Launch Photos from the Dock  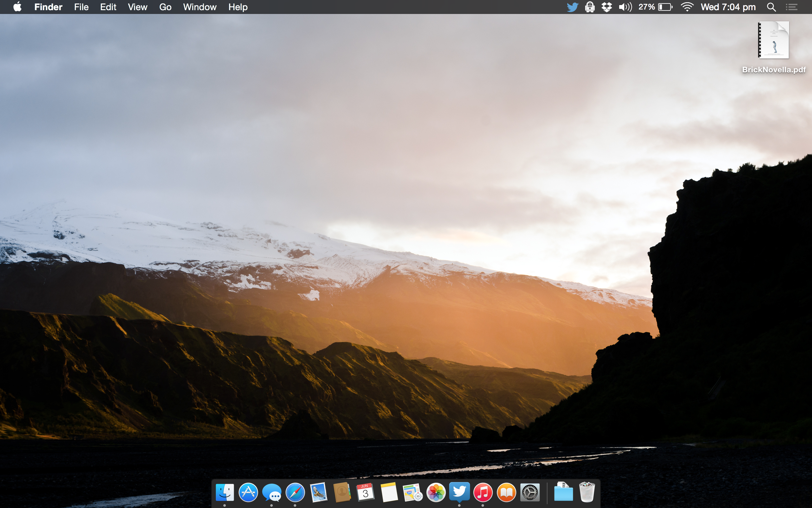tap(436, 492)
